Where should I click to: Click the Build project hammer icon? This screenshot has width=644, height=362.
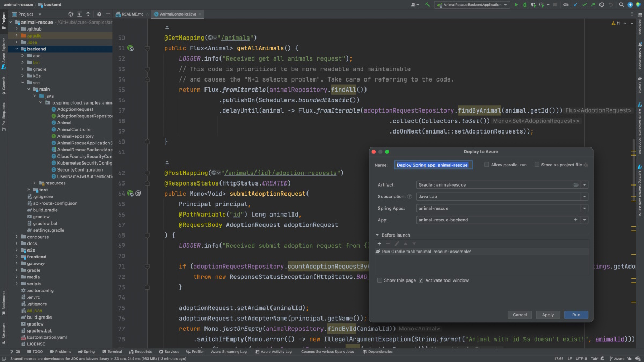click(428, 5)
